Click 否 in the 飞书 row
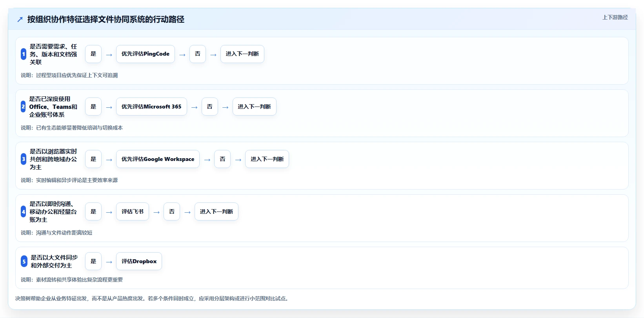Viewport: 644px width, 318px height. [172, 211]
